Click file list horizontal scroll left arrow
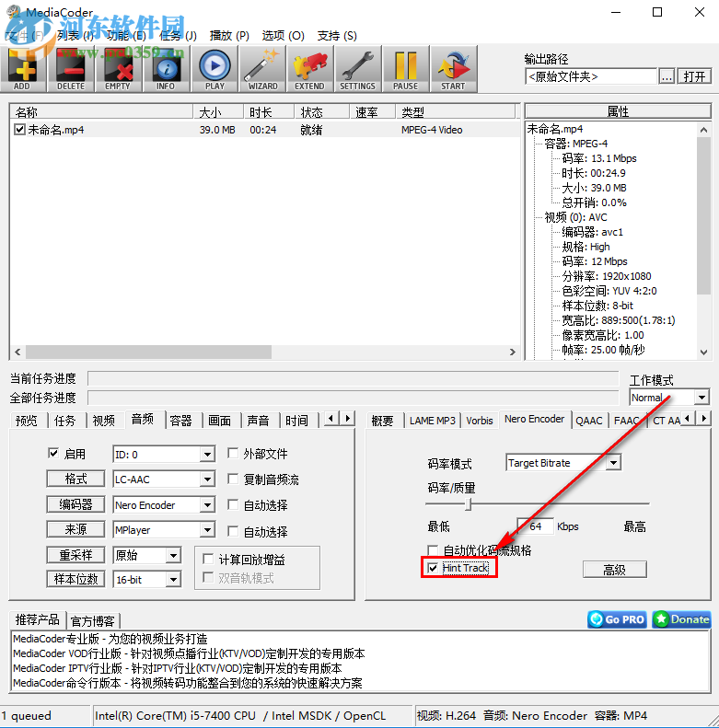 [17, 352]
